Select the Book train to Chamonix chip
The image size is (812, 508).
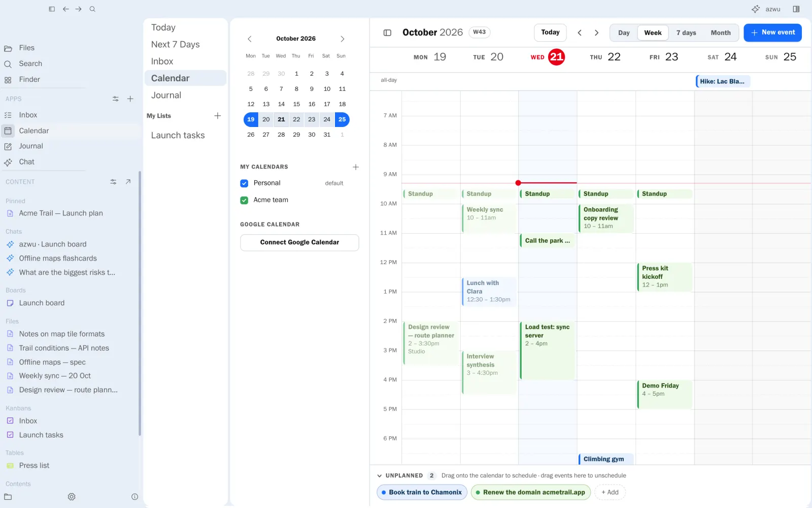tap(422, 492)
